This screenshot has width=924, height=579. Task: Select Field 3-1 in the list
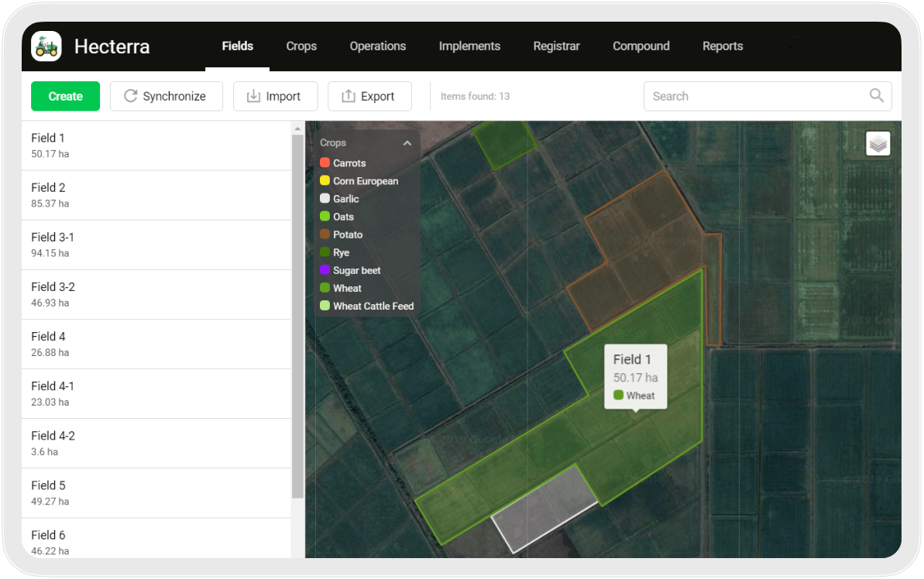tap(155, 245)
